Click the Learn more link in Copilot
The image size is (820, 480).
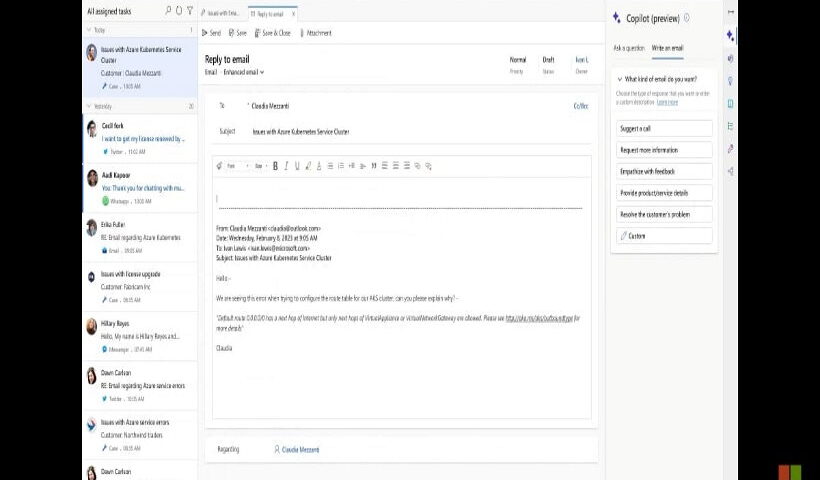(x=667, y=102)
